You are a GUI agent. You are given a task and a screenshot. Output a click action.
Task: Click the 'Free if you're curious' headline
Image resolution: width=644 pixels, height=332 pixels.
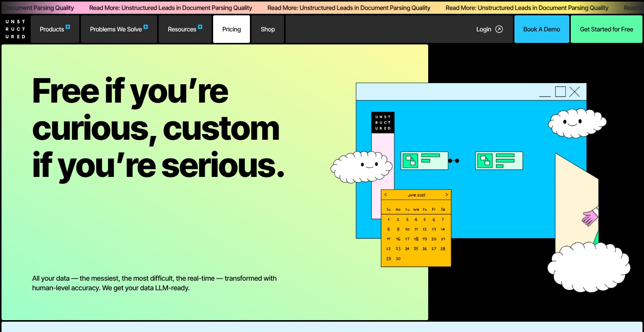coord(158,128)
